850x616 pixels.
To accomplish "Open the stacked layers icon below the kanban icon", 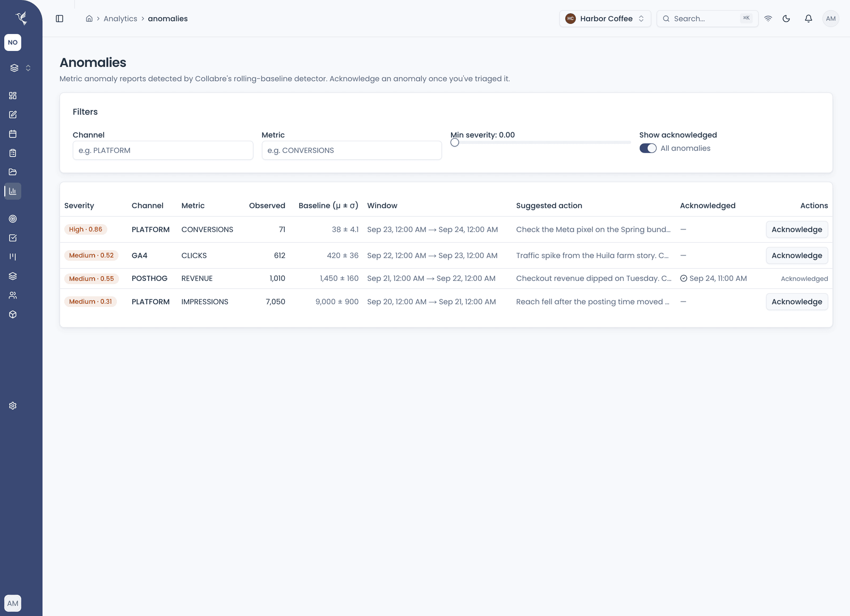I will coord(13,276).
